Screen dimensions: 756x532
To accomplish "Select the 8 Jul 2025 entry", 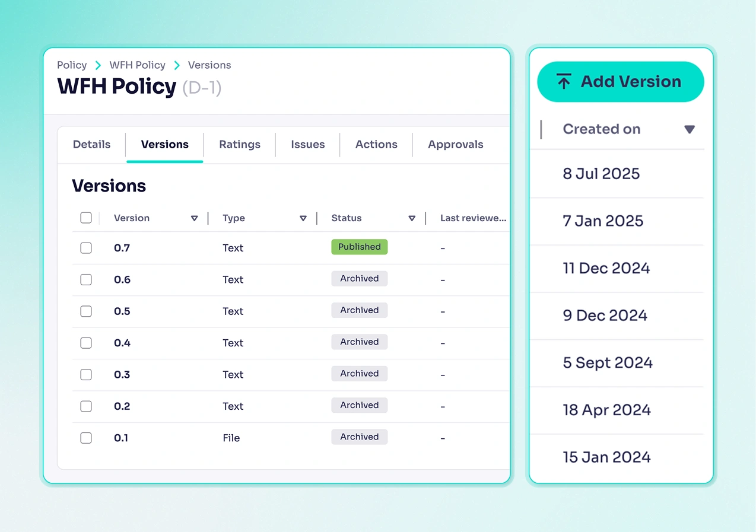I will point(601,174).
